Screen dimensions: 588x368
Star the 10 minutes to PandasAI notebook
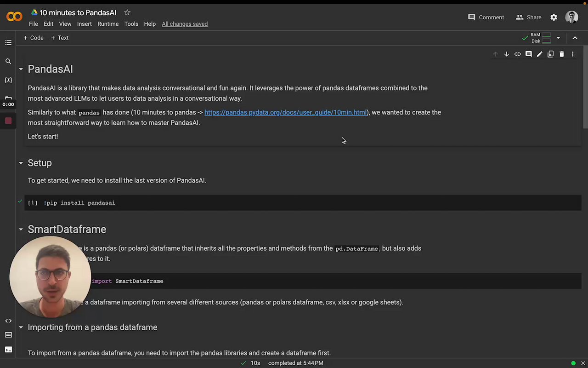tap(127, 12)
